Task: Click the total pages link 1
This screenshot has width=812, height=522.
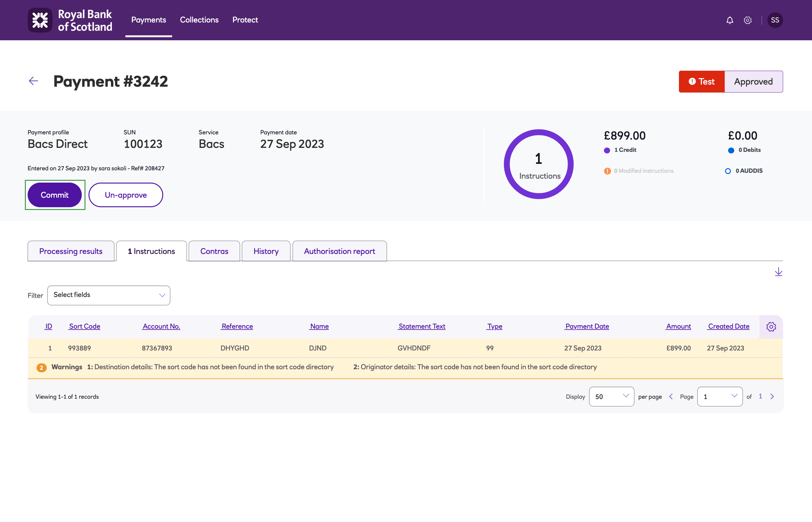Action: pos(760,396)
